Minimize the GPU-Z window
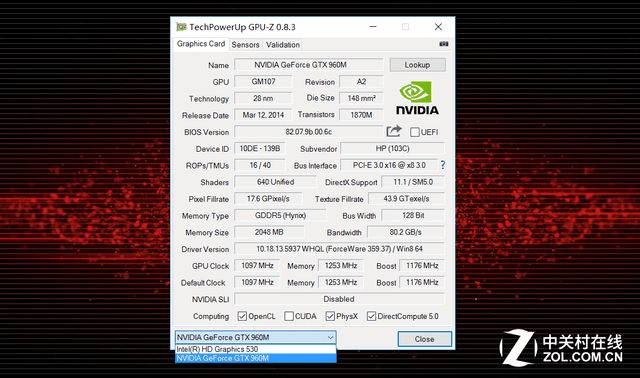The image size is (640, 378). (373, 27)
